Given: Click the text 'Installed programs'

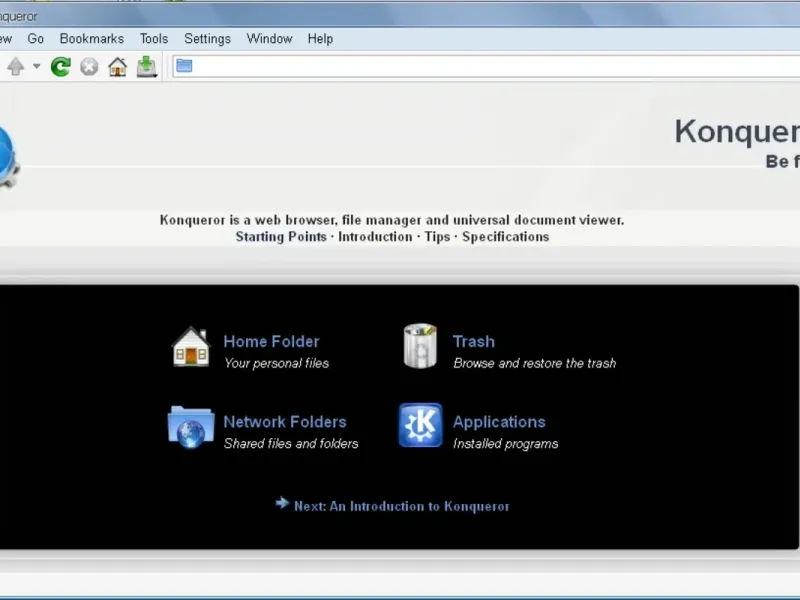Looking at the screenshot, I should [x=506, y=444].
